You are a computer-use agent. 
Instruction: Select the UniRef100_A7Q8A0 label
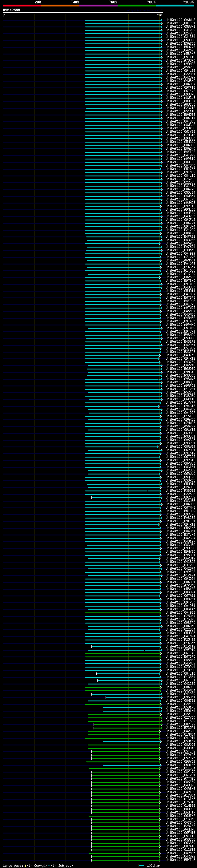pos(180,60)
